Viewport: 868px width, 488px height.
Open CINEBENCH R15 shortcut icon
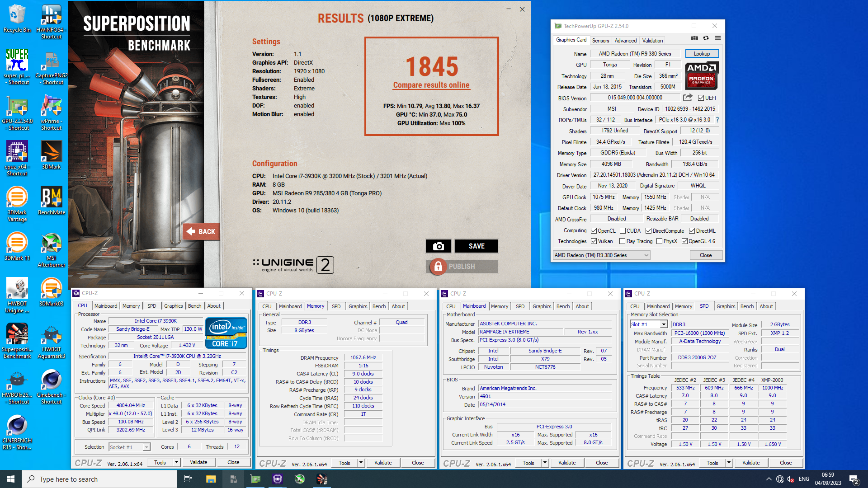17,432
